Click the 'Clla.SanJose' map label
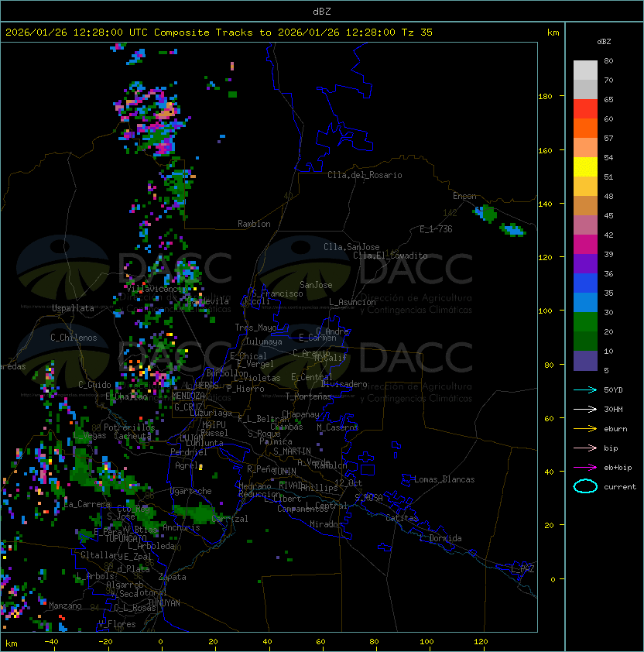 point(351,247)
